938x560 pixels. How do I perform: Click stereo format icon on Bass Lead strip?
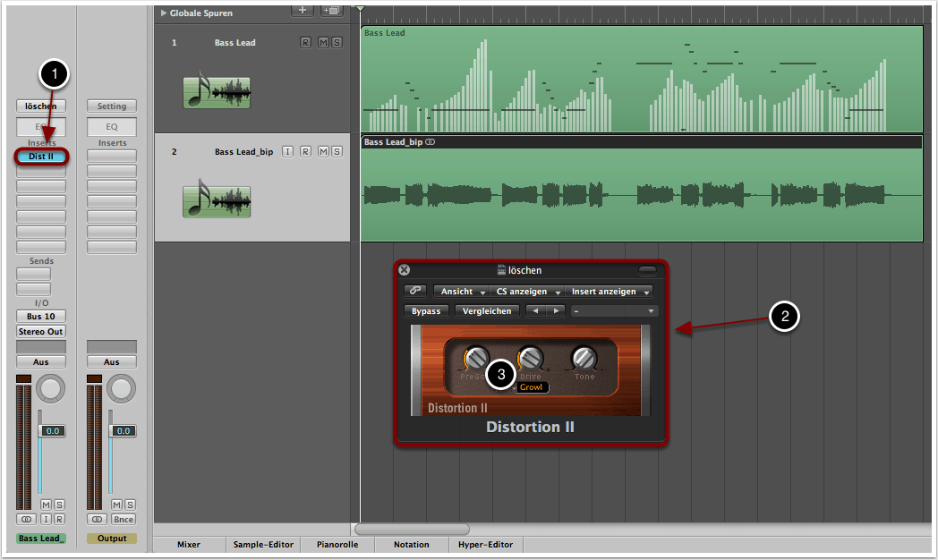coord(24,519)
